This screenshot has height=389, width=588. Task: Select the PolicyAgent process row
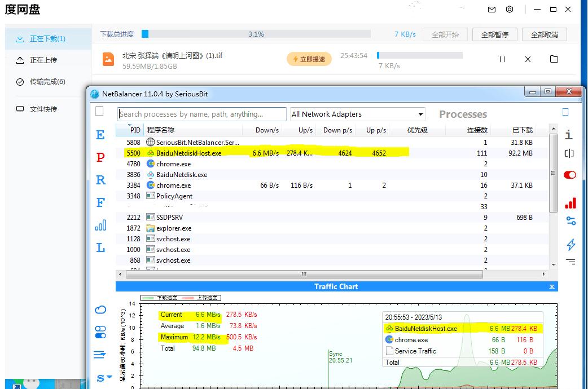click(x=332, y=196)
